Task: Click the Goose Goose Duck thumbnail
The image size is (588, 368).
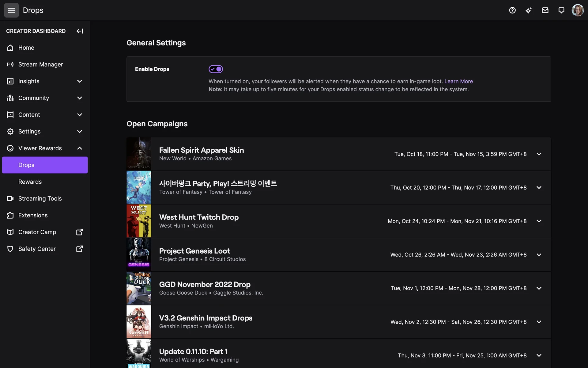Action: coord(139,288)
